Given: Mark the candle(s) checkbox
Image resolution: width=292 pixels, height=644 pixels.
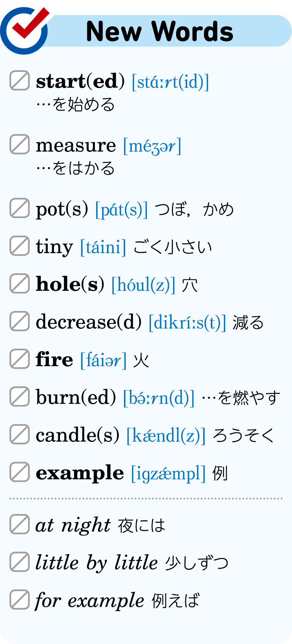Looking at the screenshot, I should 19,434.
